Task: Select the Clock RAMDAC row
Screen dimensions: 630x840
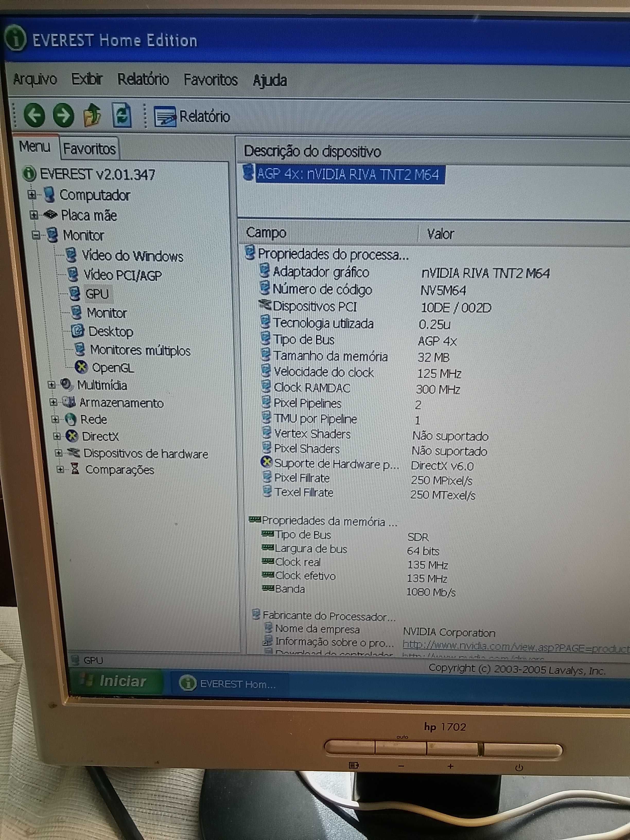Action: [x=361, y=389]
